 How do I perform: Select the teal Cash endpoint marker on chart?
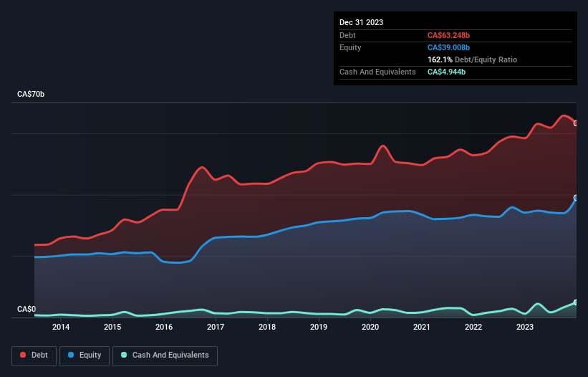pos(576,302)
